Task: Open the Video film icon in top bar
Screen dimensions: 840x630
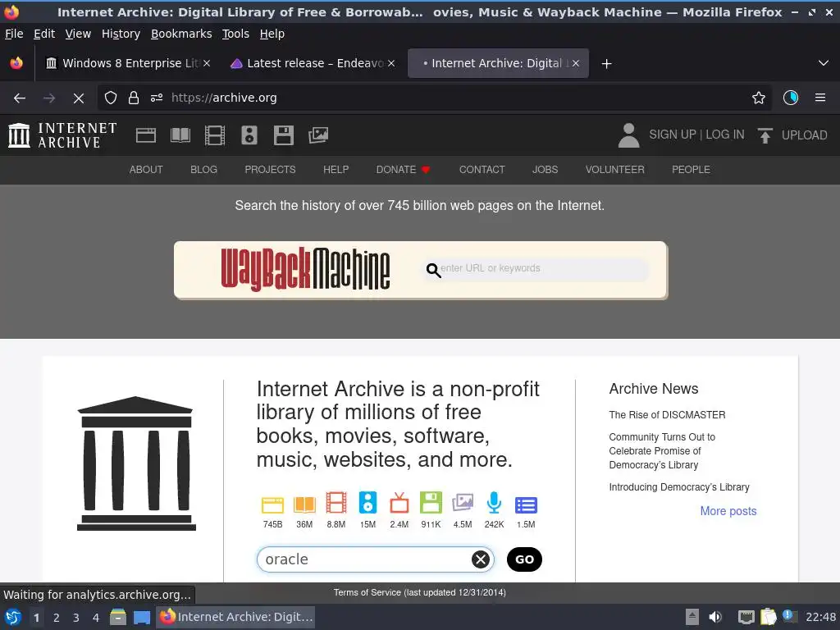Action: [x=215, y=135]
